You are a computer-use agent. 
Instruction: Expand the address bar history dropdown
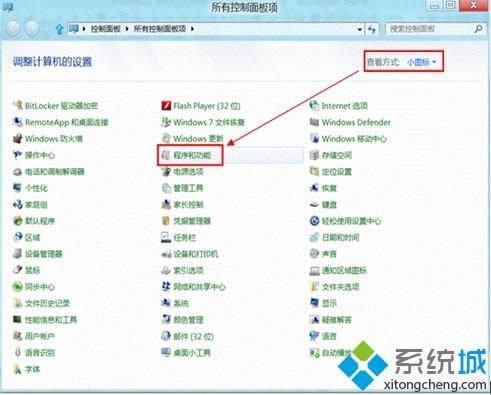[x=360, y=29]
